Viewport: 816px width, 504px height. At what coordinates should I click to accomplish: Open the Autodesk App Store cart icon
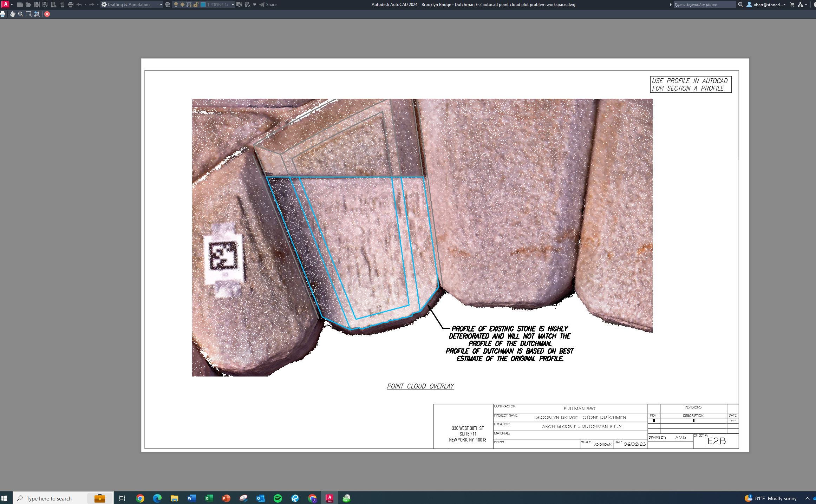pos(792,5)
